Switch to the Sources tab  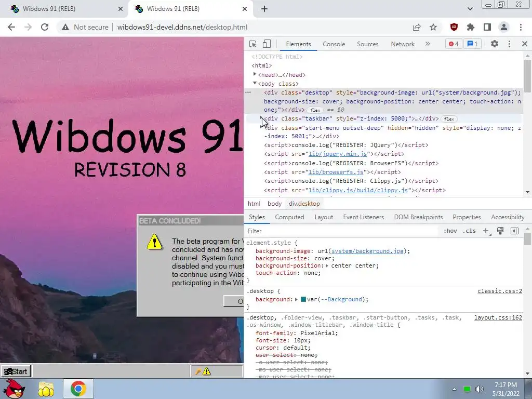367,44
